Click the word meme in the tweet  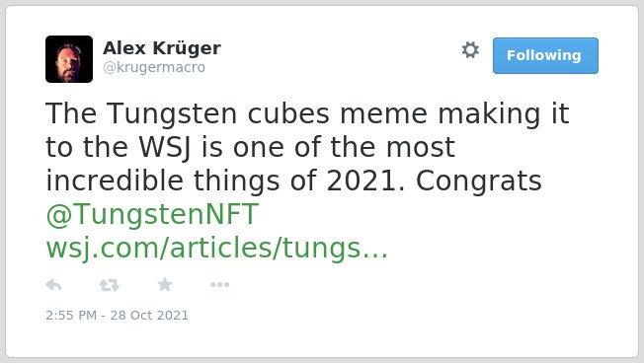[x=383, y=113]
